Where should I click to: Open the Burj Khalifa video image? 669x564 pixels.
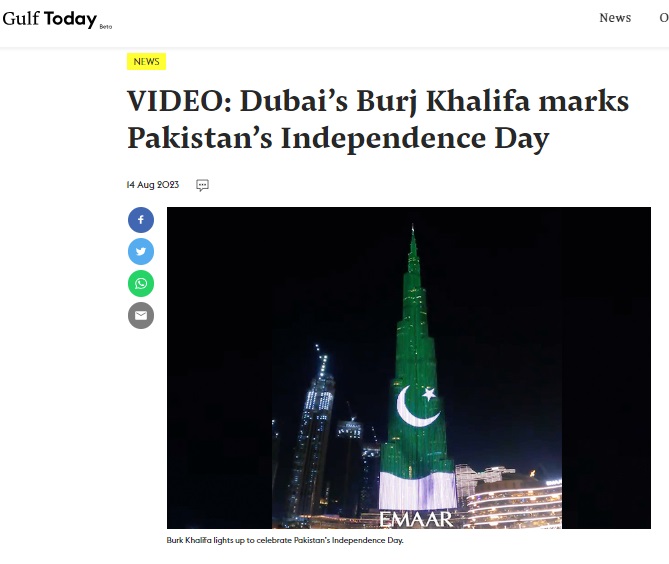[x=409, y=368]
